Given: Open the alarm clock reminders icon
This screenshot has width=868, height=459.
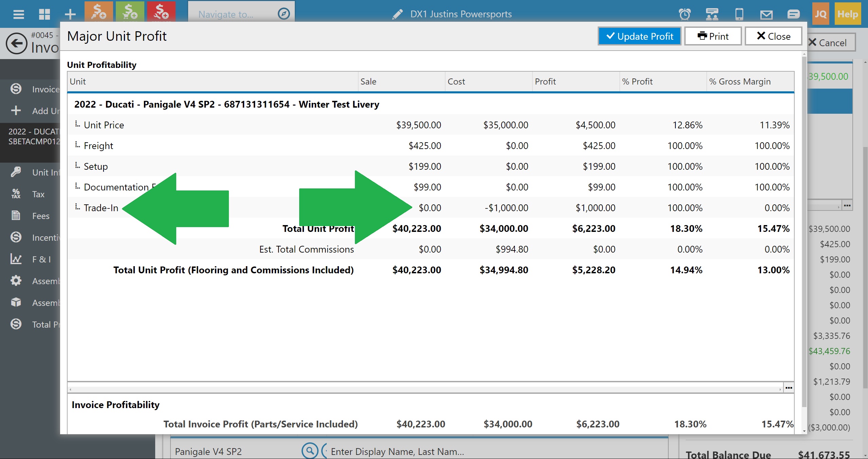Looking at the screenshot, I should 685,14.
